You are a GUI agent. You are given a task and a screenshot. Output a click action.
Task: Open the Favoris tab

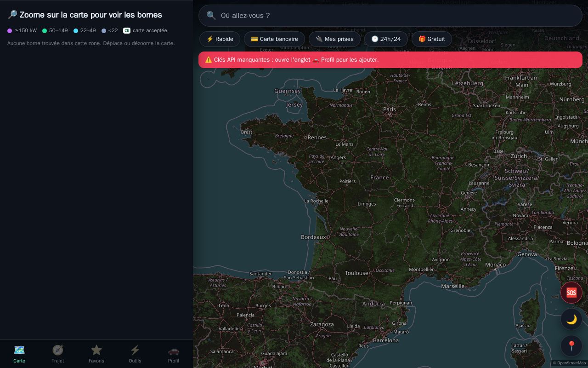pos(96,354)
